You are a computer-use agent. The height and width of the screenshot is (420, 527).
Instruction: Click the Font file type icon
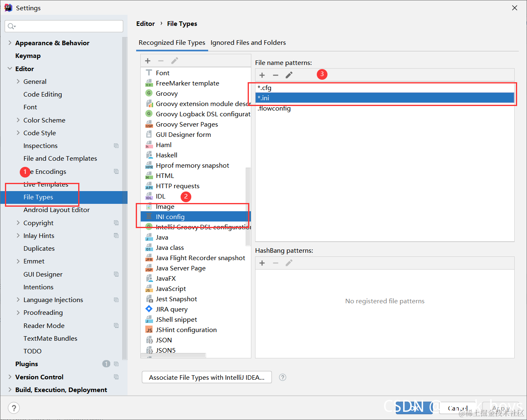149,73
